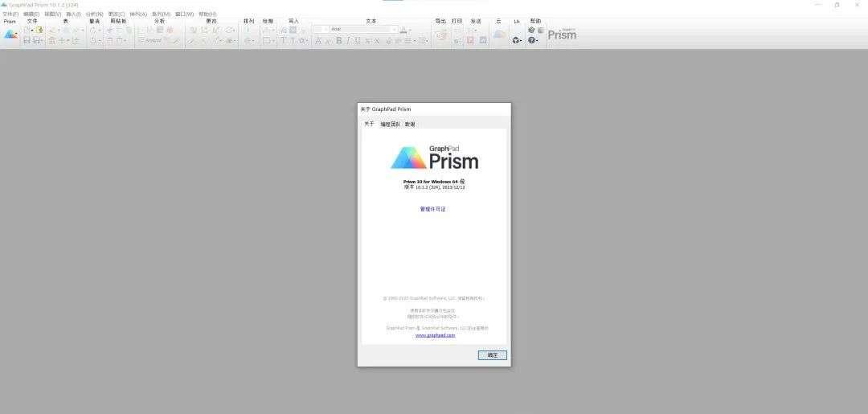The height and width of the screenshot is (414, 868).
Task: Expand the new file dropdown arrow
Action: click(x=32, y=31)
